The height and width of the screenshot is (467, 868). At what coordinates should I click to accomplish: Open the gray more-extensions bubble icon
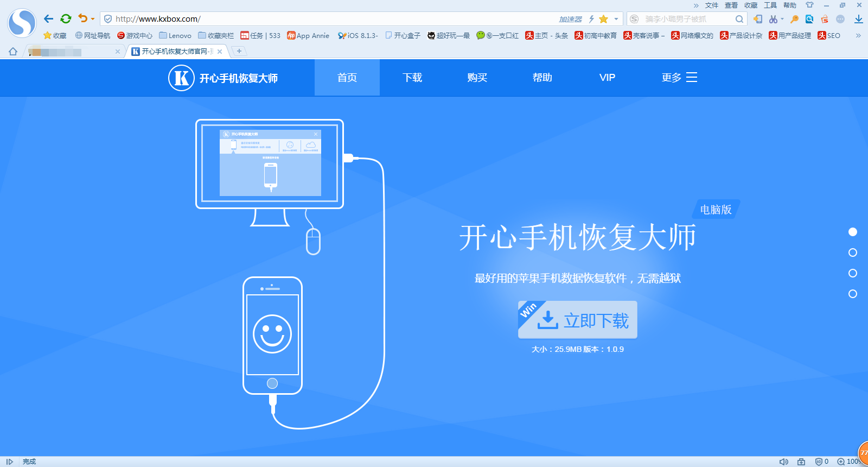tap(840, 19)
